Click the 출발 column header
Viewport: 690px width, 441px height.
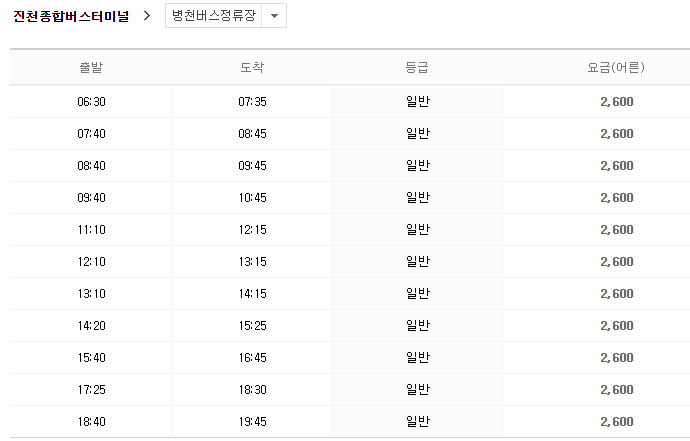(91, 68)
